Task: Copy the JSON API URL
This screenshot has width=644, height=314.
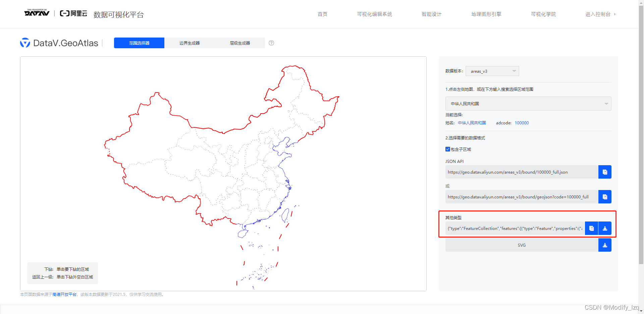Action: [x=604, y=172]
